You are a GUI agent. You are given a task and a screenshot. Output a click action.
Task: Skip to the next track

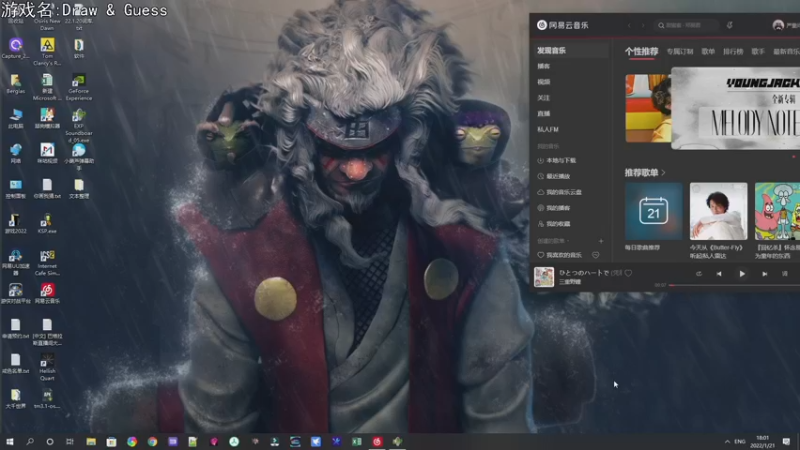[765, 274]
